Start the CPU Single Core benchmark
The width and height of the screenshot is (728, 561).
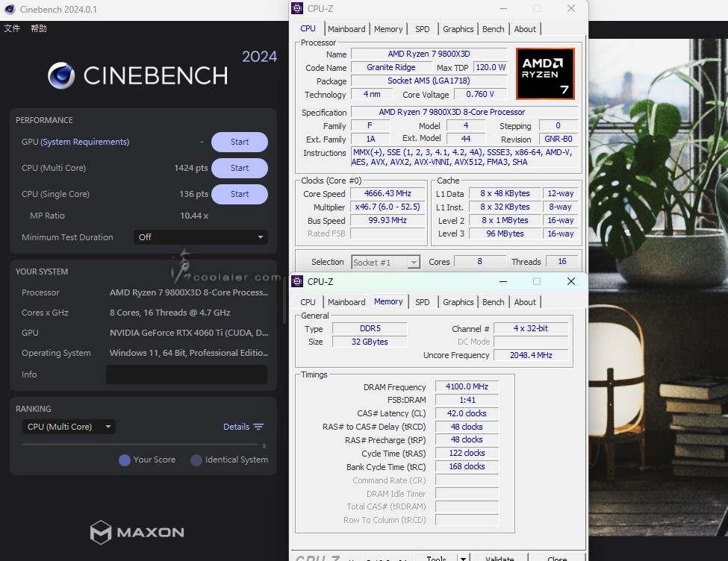(x=240, y=194)
